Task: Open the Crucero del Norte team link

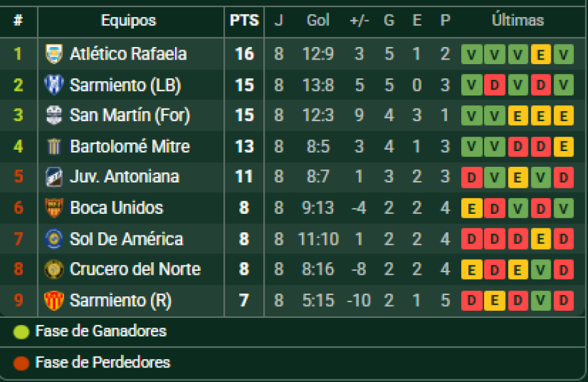Action: [135, 269]
